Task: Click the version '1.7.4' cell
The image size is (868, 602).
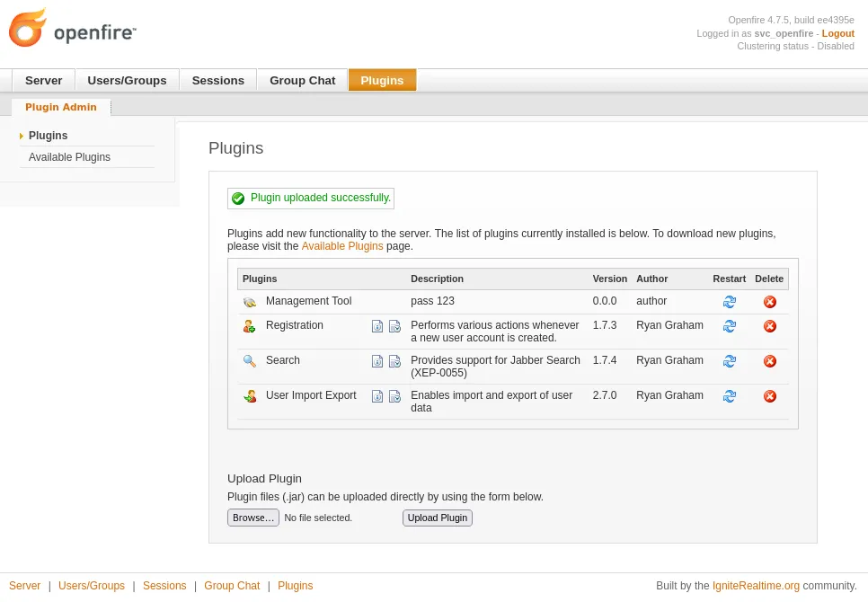Action: [605, 360]
